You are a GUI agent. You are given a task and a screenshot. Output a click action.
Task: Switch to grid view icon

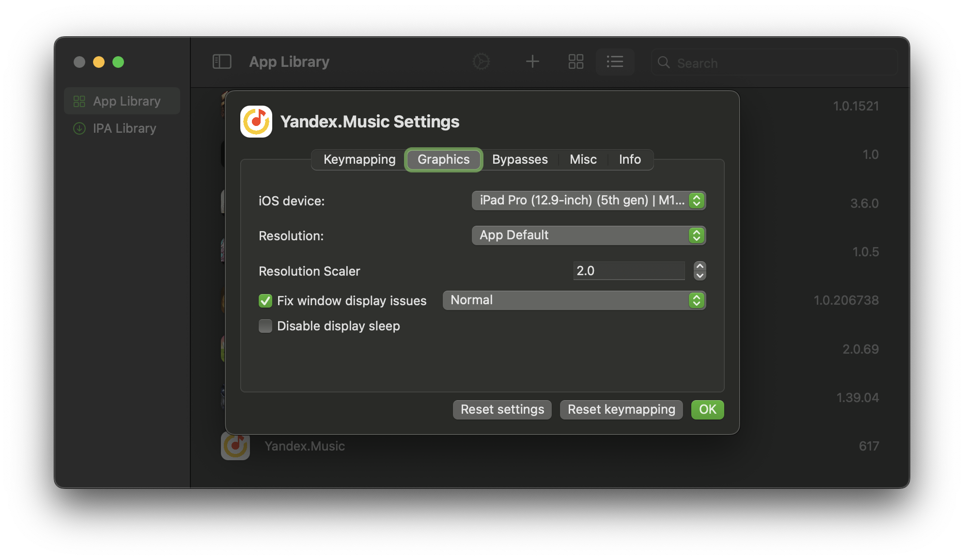point(575,62)
